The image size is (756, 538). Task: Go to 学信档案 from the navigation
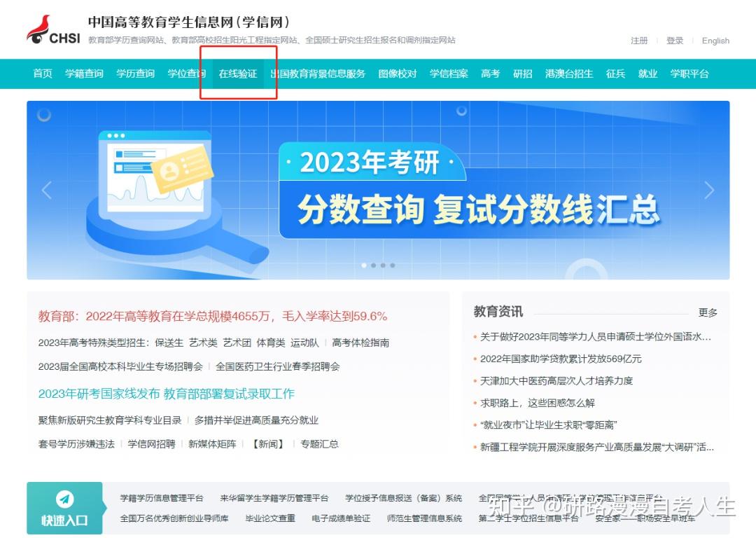(x=448, y=74)
